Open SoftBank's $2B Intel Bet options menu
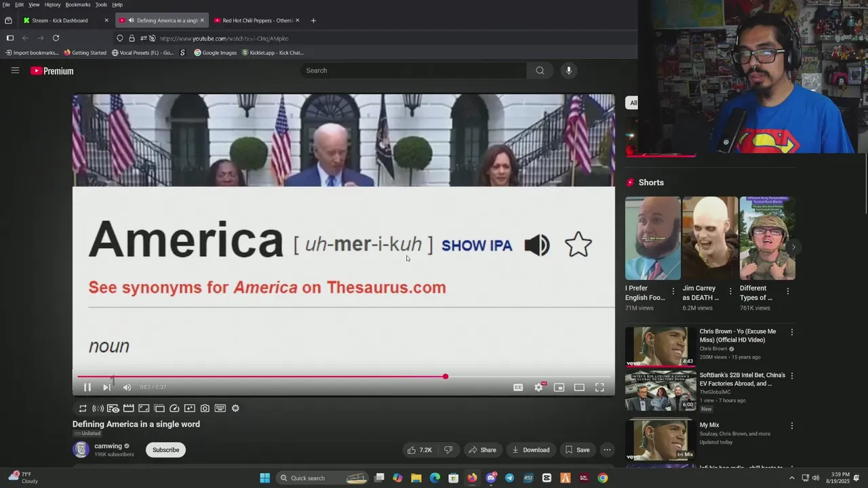This screenshot has width=868, height=488. pyautogui.click(x=791, y=375)
